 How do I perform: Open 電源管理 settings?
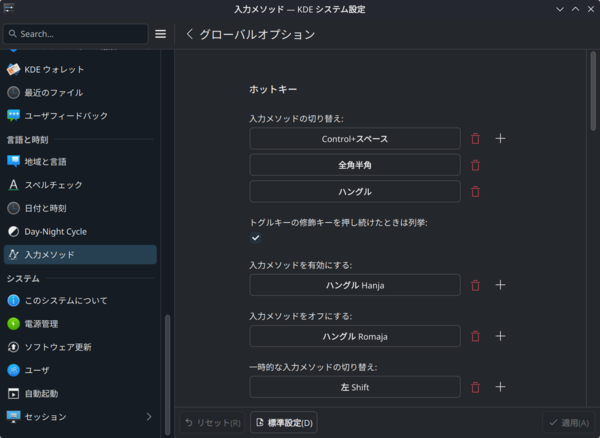pos(80,324)
